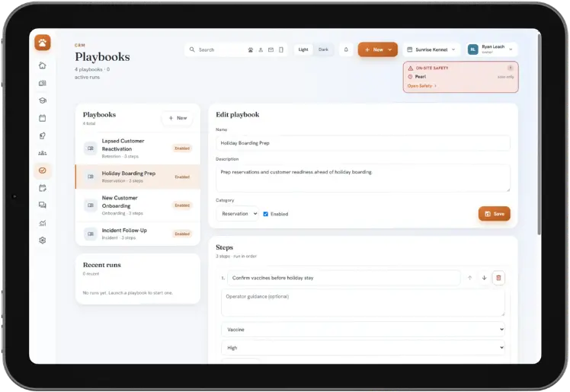Open the calendar sidebar icon
The width and height of the screenshot is (570, 392).
click(43, 118)
